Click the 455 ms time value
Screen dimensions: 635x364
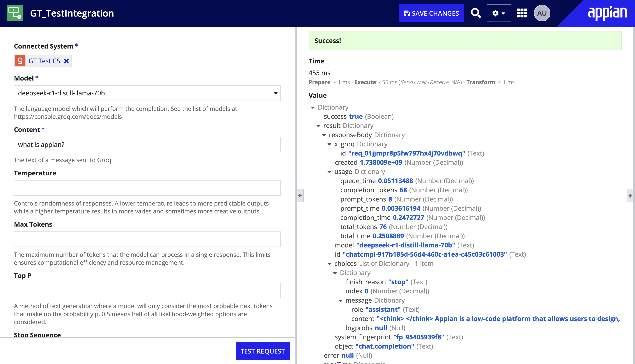tap(319, 73)
